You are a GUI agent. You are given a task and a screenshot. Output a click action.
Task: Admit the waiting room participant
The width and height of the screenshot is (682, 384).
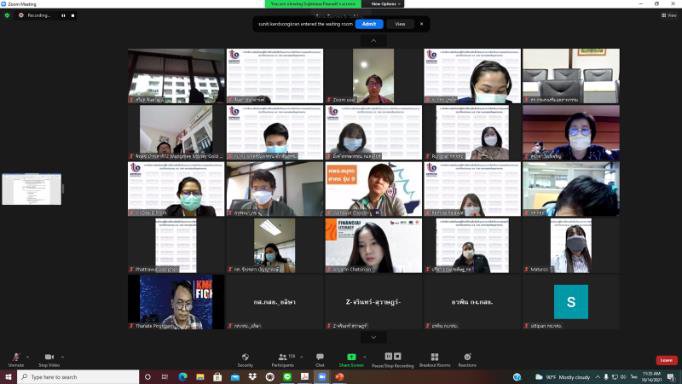(x=369, y=24)
